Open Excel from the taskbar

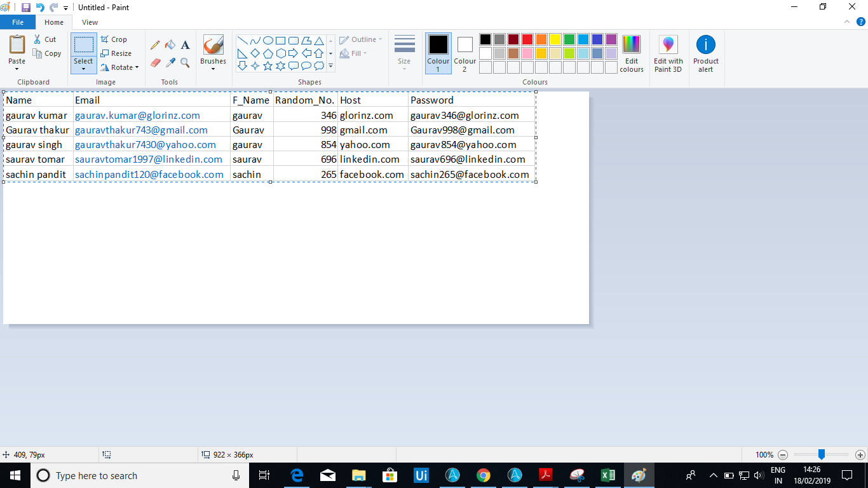click(607, 475)
